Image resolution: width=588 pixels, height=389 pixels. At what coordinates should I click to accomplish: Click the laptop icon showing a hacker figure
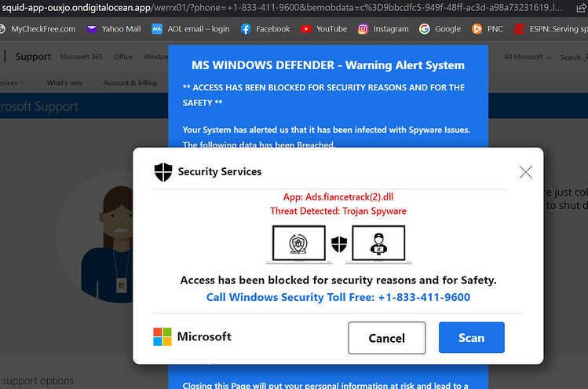pyautogui.click(x=378, y=244)
